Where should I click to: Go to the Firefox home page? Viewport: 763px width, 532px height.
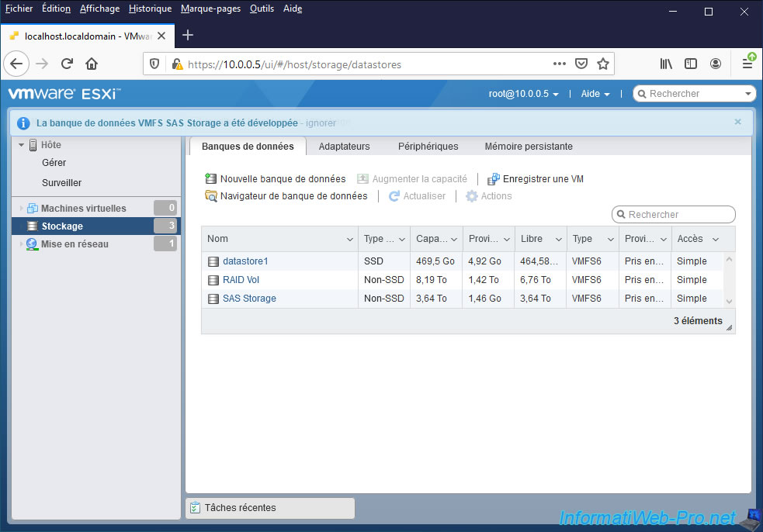coord(92,64)
